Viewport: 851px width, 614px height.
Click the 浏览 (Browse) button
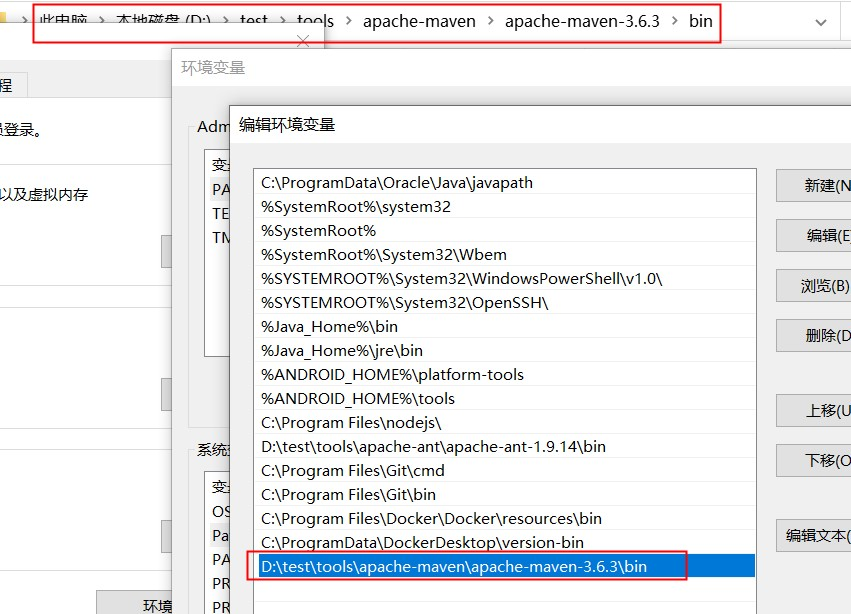tap(814, 286)
